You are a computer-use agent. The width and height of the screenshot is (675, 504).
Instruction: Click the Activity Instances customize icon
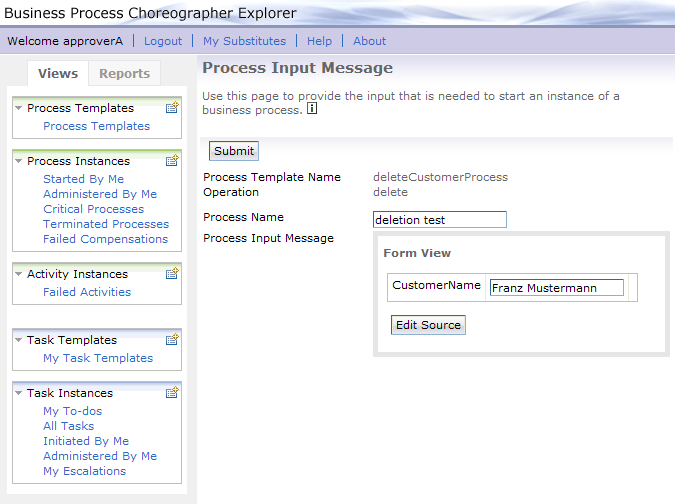pos(172,273)
